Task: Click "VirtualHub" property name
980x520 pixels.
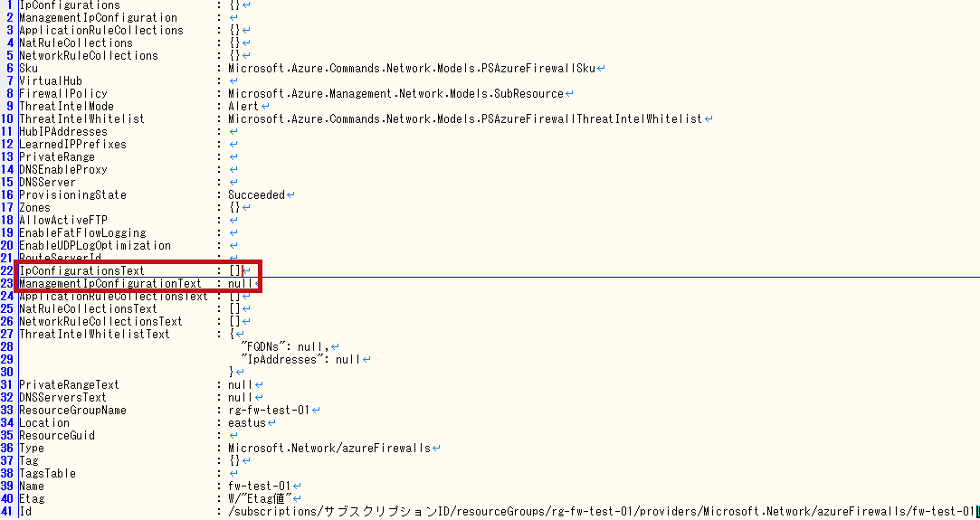Action: coord(51,81)
